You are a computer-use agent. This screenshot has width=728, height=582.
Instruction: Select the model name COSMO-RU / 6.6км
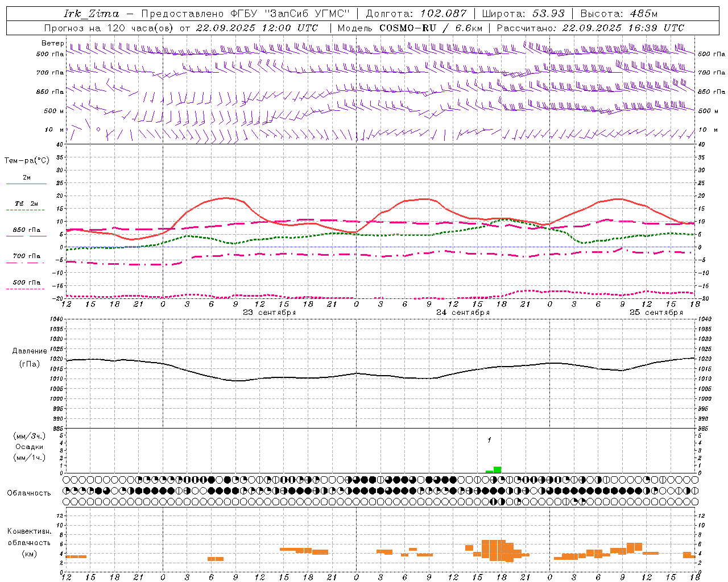(x=431, y=28)
